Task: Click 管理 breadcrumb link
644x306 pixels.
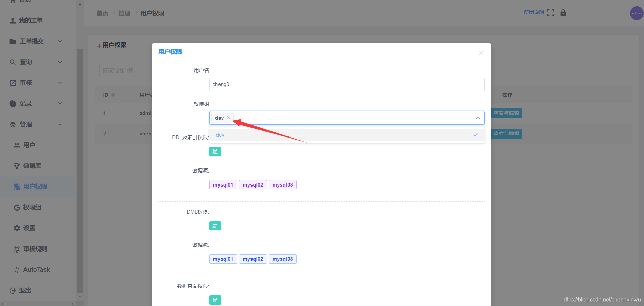Action: point(124,13)
